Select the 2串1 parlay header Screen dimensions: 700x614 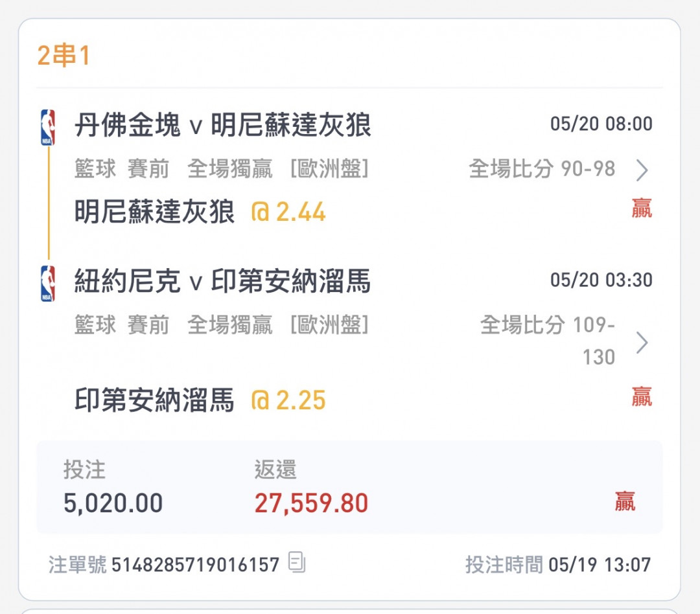coord(63,56)
